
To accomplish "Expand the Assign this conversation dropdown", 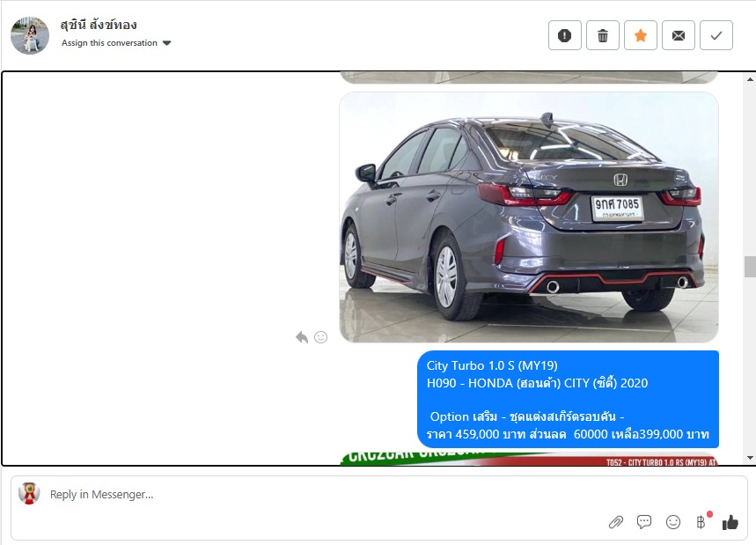I will [x=116, y=43].
